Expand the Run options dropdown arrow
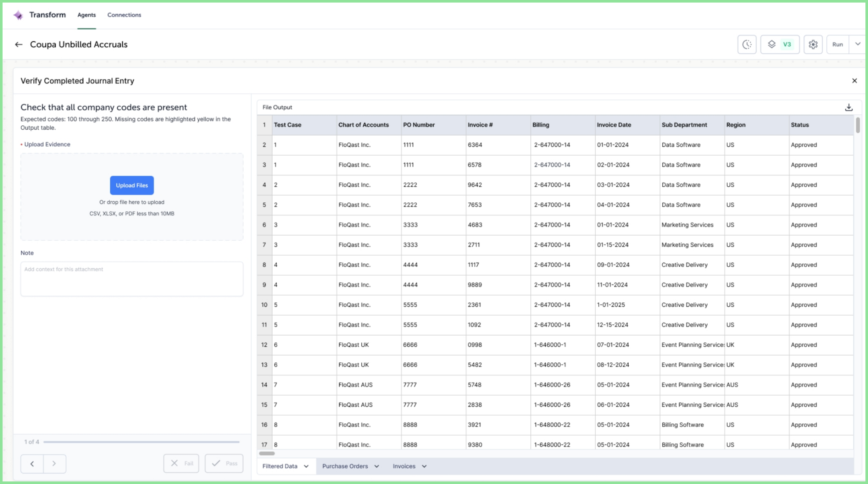This screenshot has height=484, width=868. 857,45
